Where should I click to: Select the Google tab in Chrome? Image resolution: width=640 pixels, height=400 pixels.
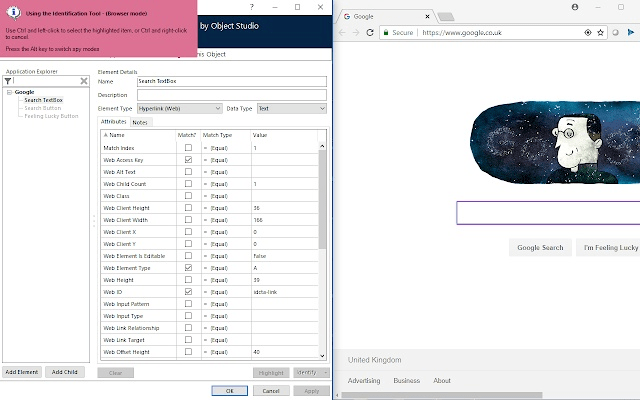coord(385,17)
